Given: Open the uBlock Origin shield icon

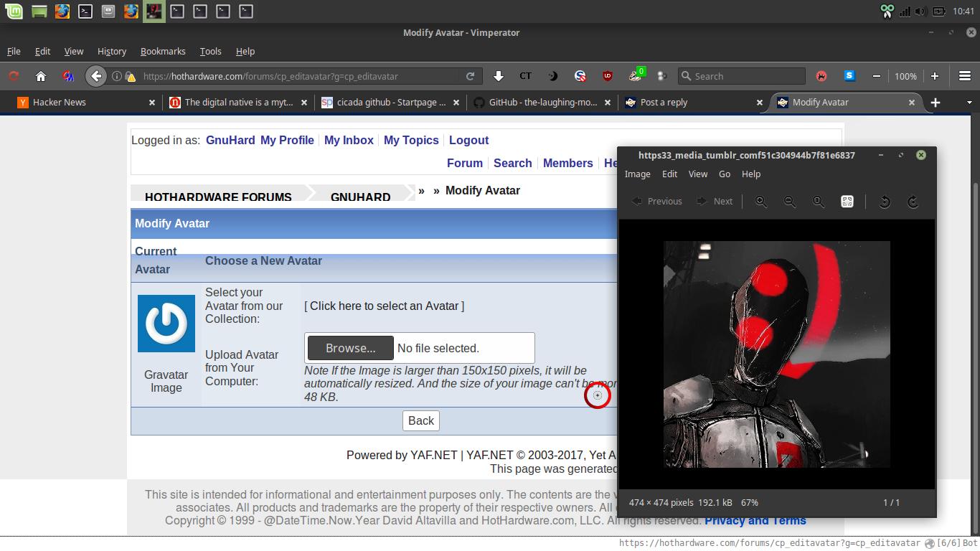Looking at the screenshot, I should pos(608,76).
